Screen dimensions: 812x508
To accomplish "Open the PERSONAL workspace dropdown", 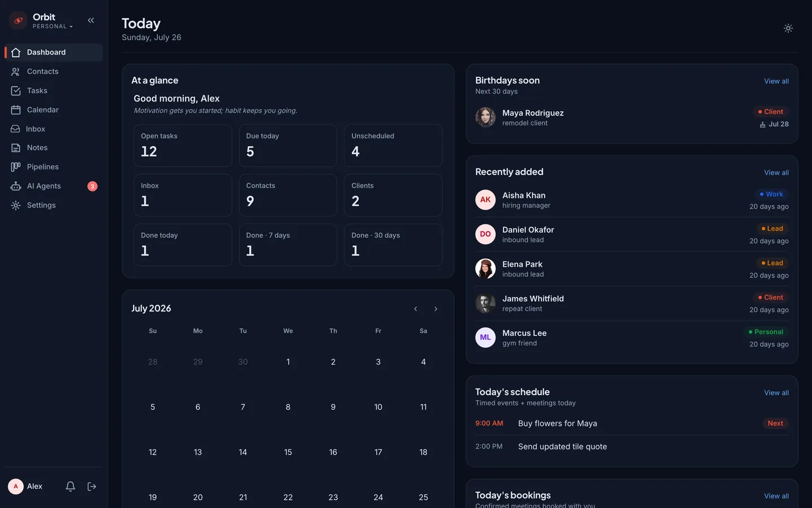I will (x=52, y=27).
